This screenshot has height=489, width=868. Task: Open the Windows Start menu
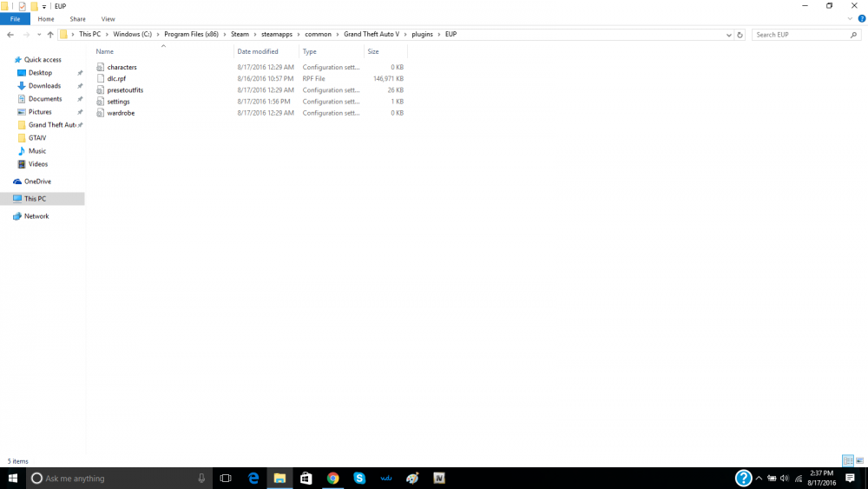pos(13,478)
